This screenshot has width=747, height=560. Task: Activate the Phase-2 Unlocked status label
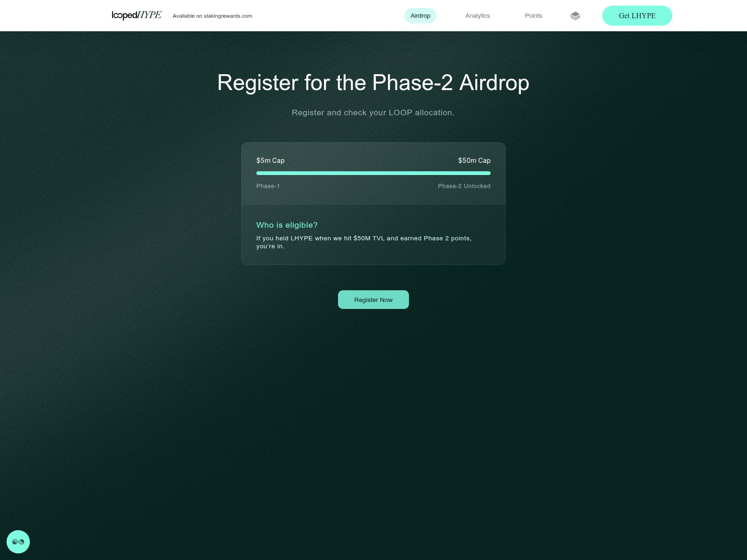(x=464, y=186)
